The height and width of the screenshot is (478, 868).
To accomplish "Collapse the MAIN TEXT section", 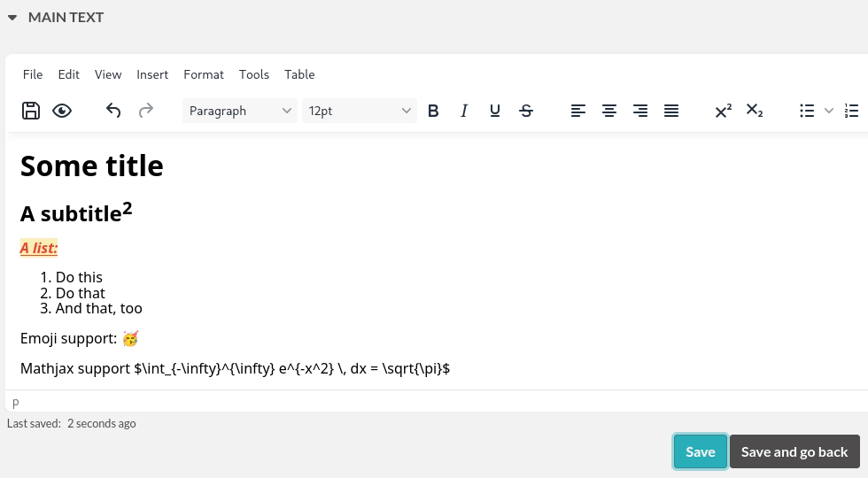I will click(12, 18).
